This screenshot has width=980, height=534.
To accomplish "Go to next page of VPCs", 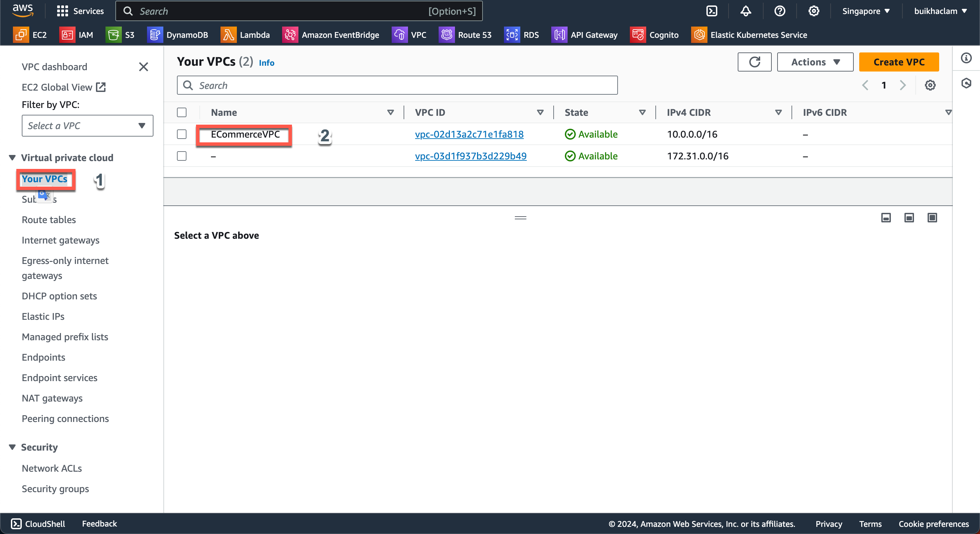I will pyautogui.click(x=903, y=85).
